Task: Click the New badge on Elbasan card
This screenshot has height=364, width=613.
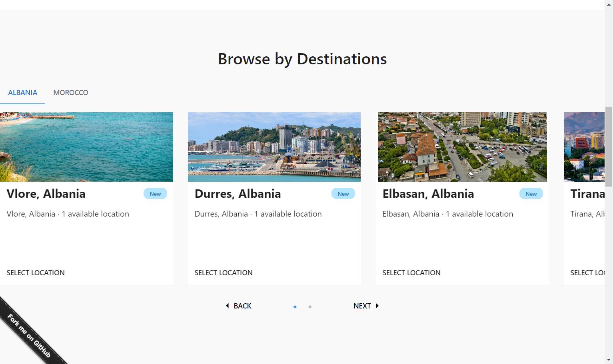Action: point(531,194)
